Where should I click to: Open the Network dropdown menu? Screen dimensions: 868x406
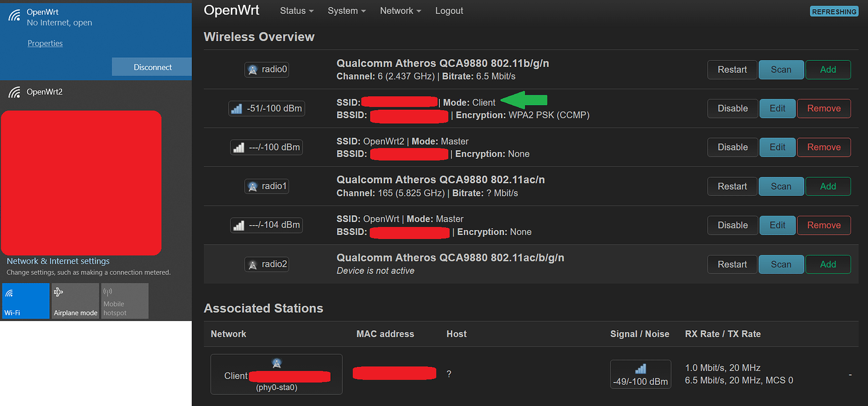(400, 11)
